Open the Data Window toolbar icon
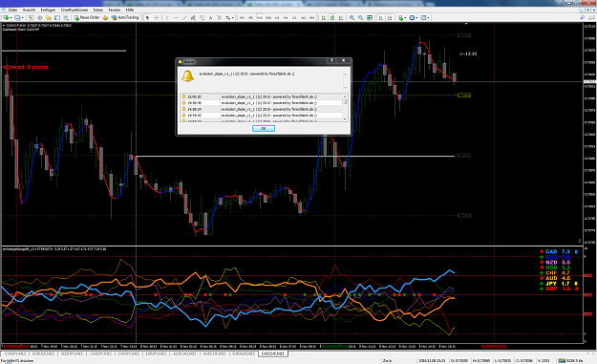Viewport: 597px width, 364px height. pos(39,17)
